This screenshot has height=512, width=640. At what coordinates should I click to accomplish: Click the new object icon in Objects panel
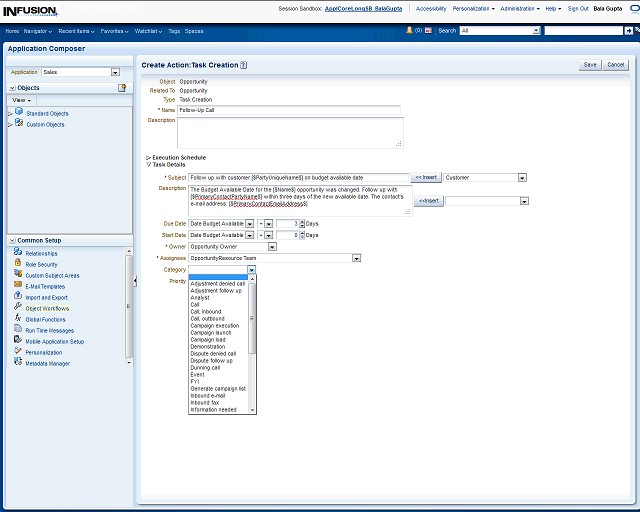tap(122, 88)
